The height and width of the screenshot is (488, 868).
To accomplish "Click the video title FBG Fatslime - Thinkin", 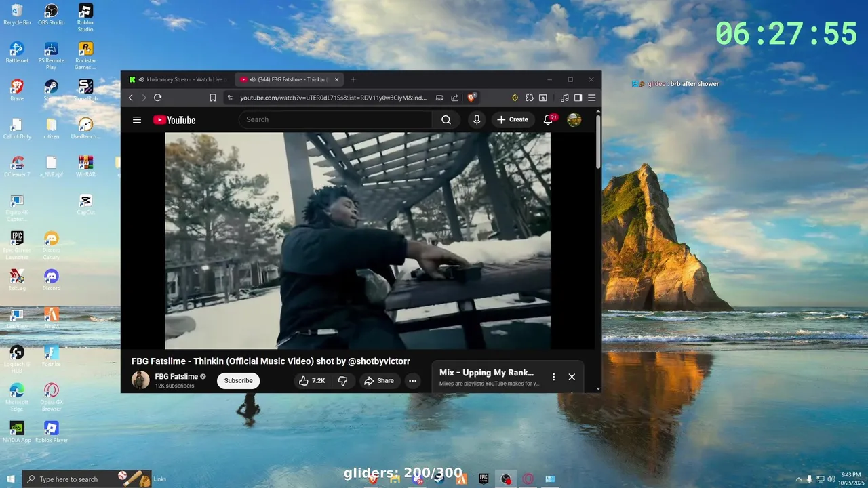I will pyautogui.click(x=271, y=361).
